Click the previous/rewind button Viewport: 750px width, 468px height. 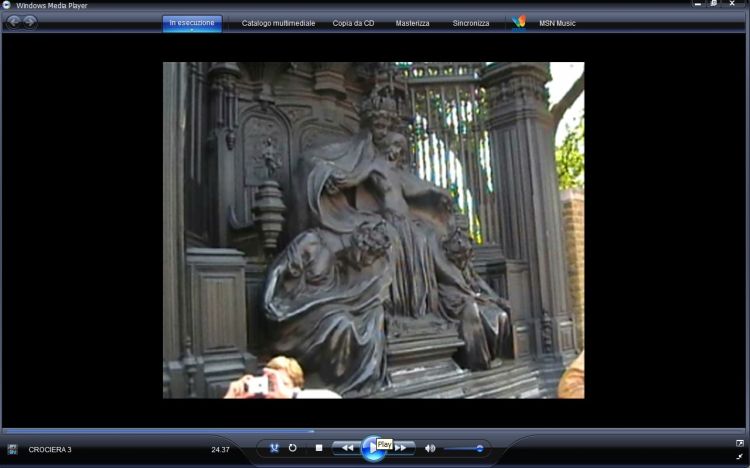tap(346, 448)
